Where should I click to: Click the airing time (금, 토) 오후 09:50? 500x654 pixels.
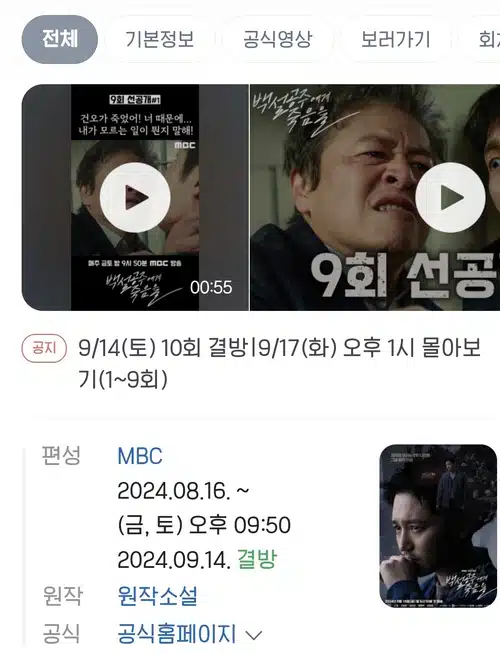pyautogui.click(x=204, y=525)
